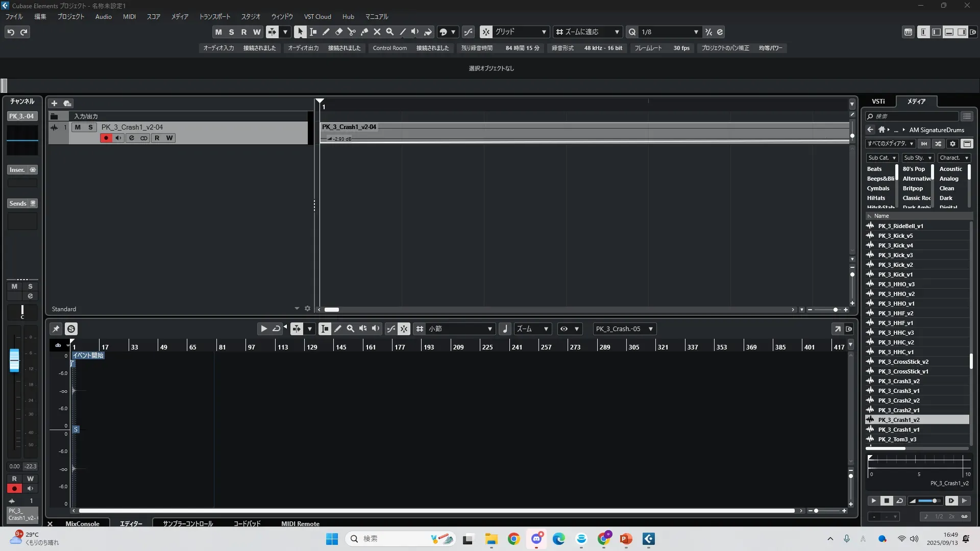Open the トランスポート menu

[214, 16]
